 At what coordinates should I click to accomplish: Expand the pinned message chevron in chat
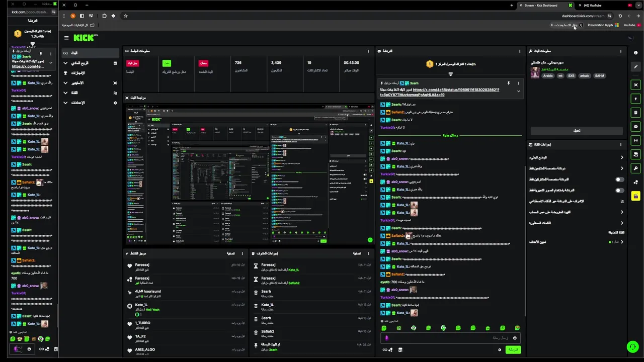coord(518,92)
